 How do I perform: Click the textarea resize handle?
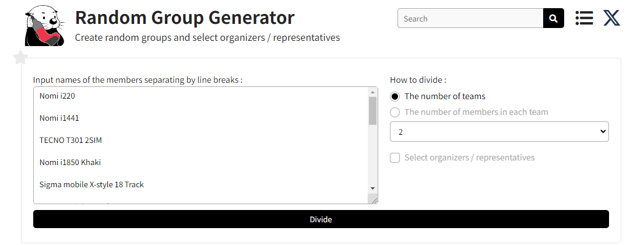(373, 199)
